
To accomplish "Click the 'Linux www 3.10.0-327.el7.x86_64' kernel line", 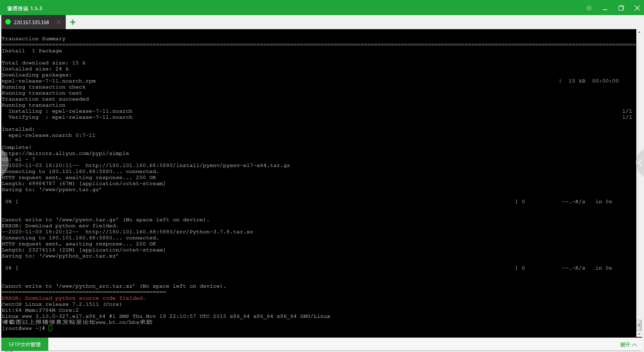I will 166,316.
